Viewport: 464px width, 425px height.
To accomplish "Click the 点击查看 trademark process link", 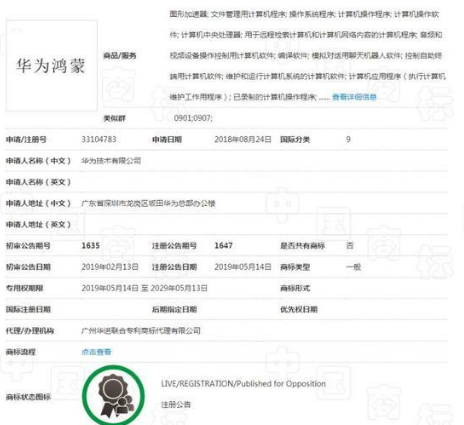I will [x=96, y=352].
